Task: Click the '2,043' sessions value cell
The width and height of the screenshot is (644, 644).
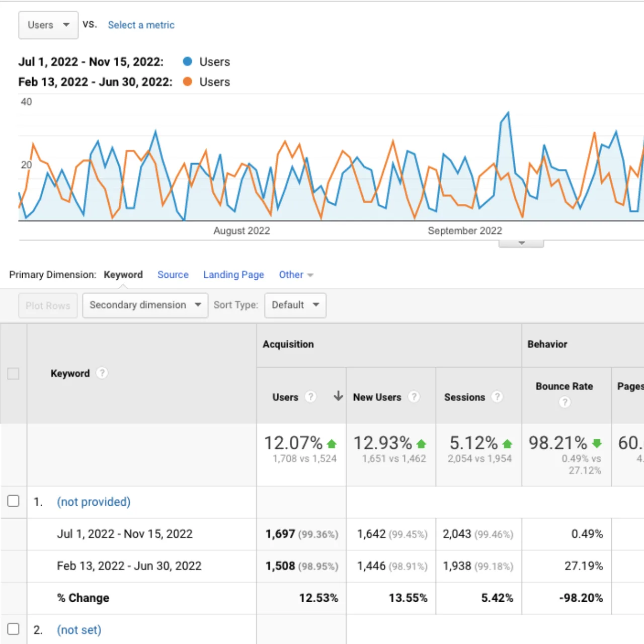Action: point(477,534)
